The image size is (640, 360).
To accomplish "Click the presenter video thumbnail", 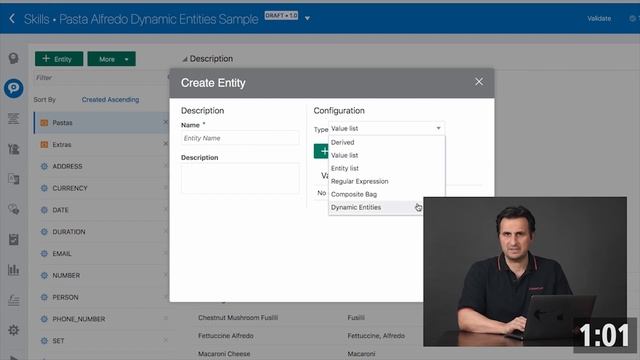I will 525,271.
